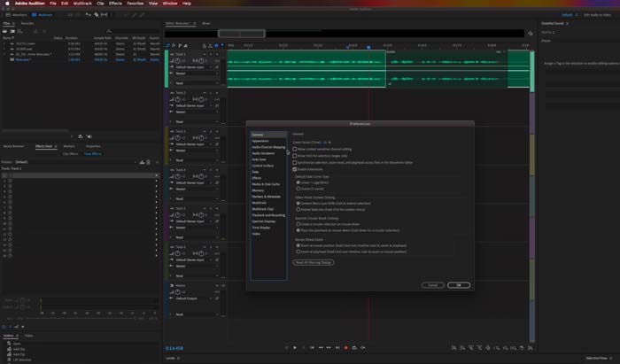Switch to Waveform editor view button
620x364 pixels.
pos(17,15)
